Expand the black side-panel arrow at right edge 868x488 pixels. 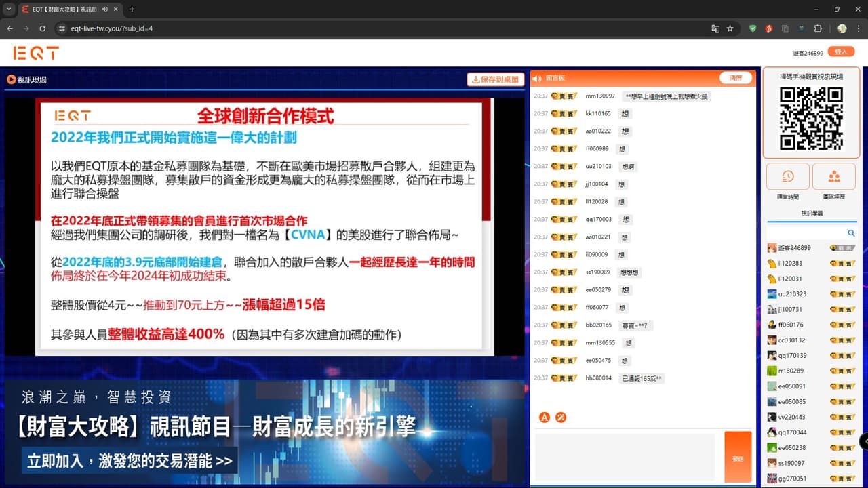pyautogui.click(x=864, y=441)
